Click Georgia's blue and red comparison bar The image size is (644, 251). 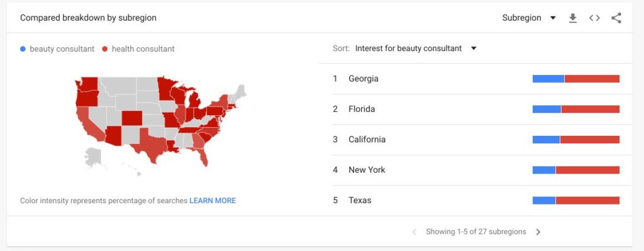click(x=576, y=79)
